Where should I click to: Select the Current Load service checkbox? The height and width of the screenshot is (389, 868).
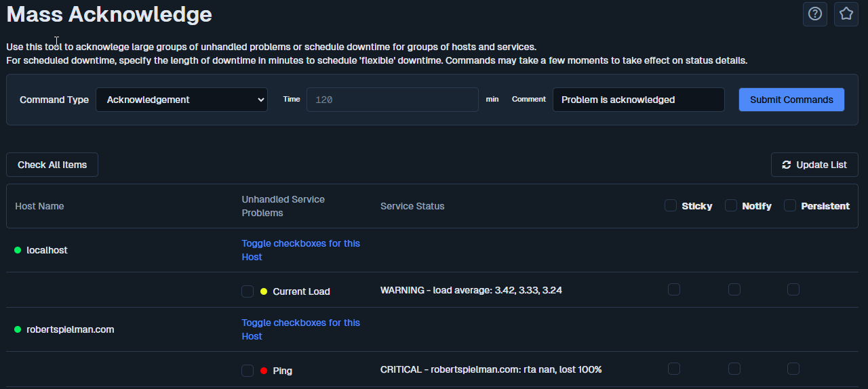pyautogui.click(x=248, y=291)
